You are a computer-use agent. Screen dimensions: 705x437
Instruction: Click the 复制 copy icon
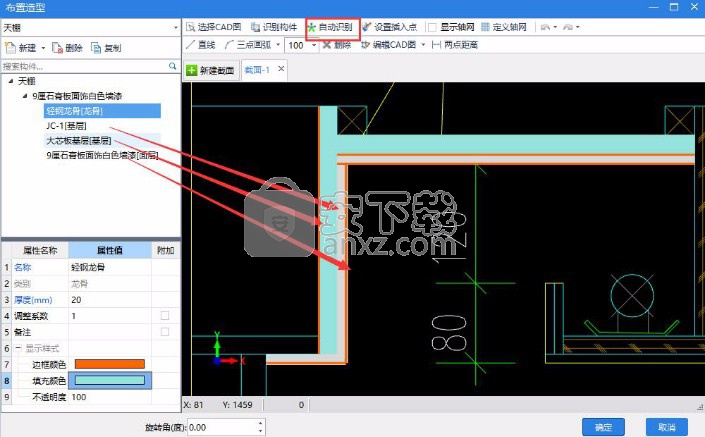(96, 48)
